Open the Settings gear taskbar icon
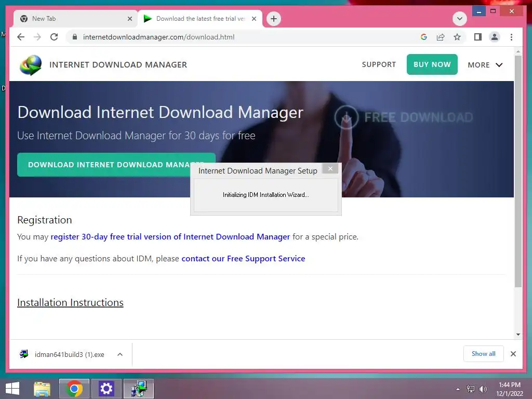Viewport: 532px width, 399px height. [x=106, y=389]
